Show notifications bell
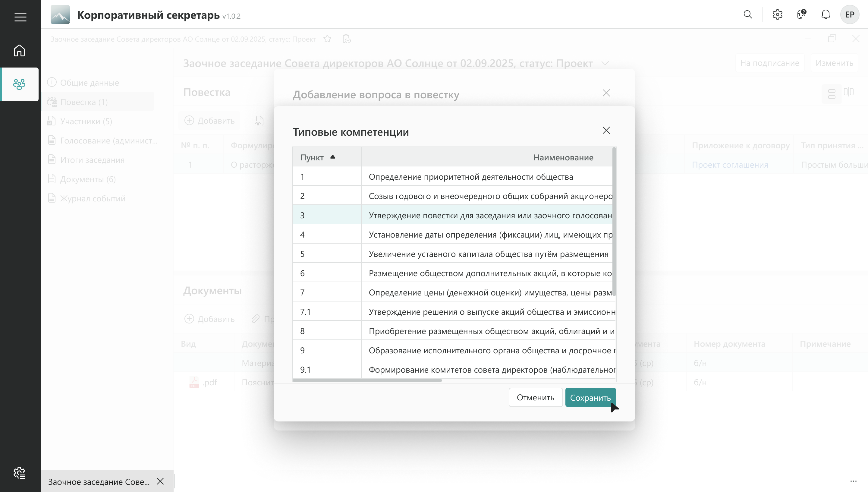 (826, 14)
